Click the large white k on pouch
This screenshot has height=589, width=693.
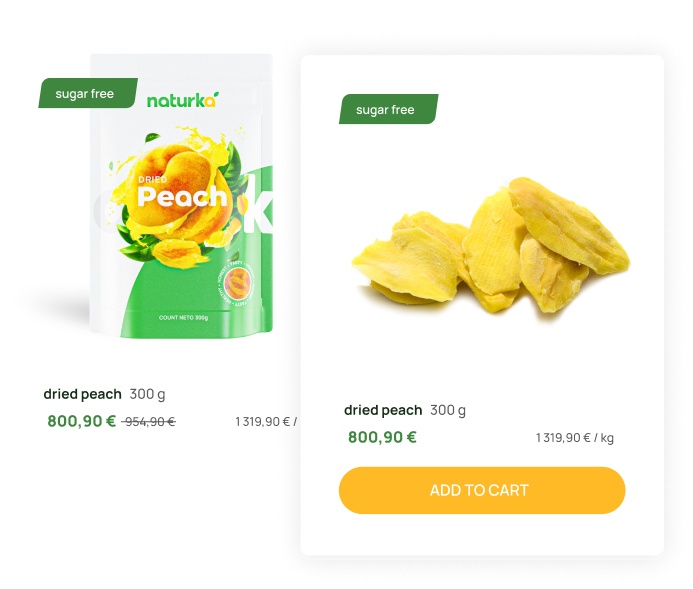tap(258, 204)
